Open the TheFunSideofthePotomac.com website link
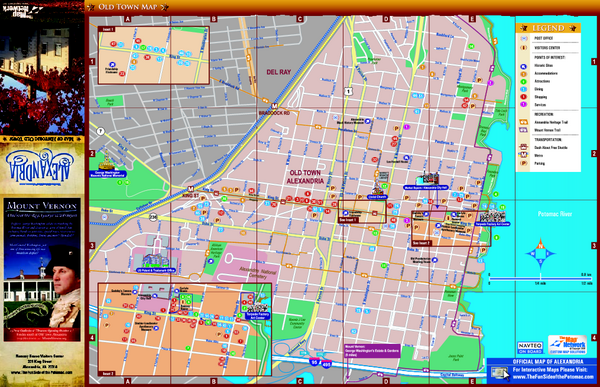Screen dimensions: 600x387 (x=553, y=377)
